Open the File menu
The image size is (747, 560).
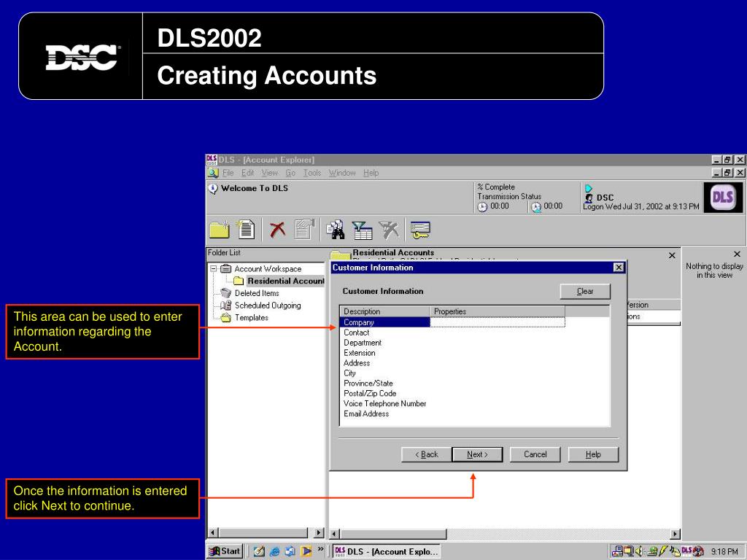click(x=228, y=173)
